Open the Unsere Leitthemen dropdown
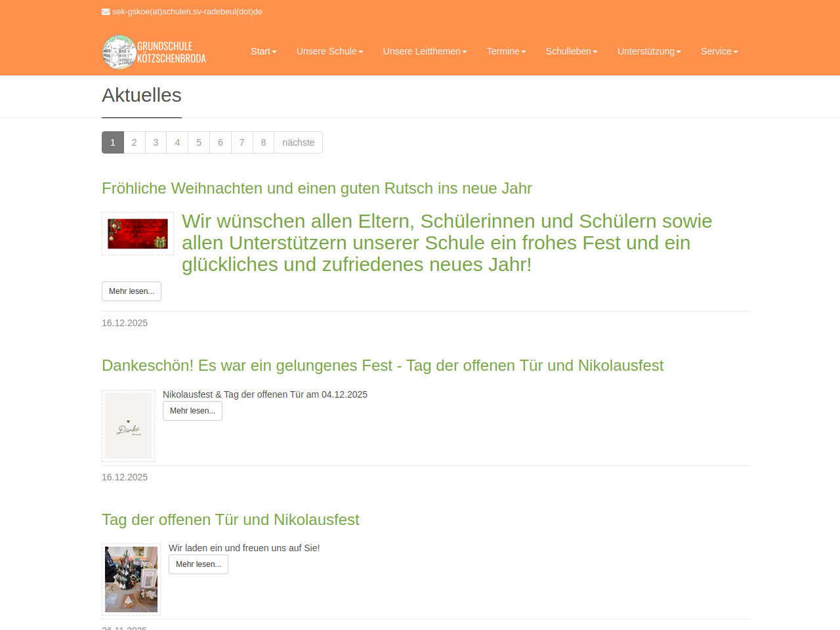This screenshot has width=840, height=630. tap(425, 51)
